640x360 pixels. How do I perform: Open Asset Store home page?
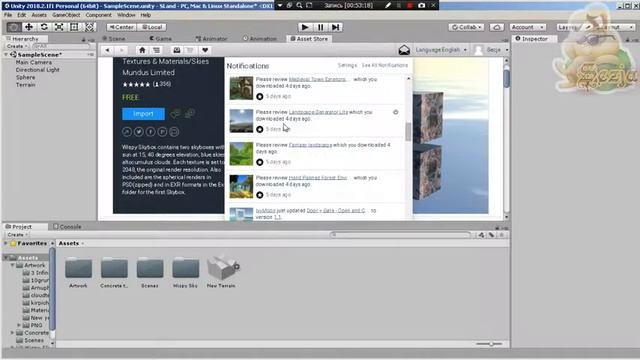pyautogui.click(x=142, y=50)
